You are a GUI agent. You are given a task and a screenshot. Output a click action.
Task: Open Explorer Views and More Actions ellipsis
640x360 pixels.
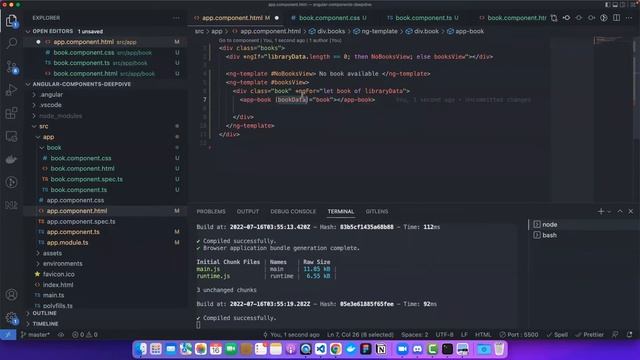click(176, 18)
